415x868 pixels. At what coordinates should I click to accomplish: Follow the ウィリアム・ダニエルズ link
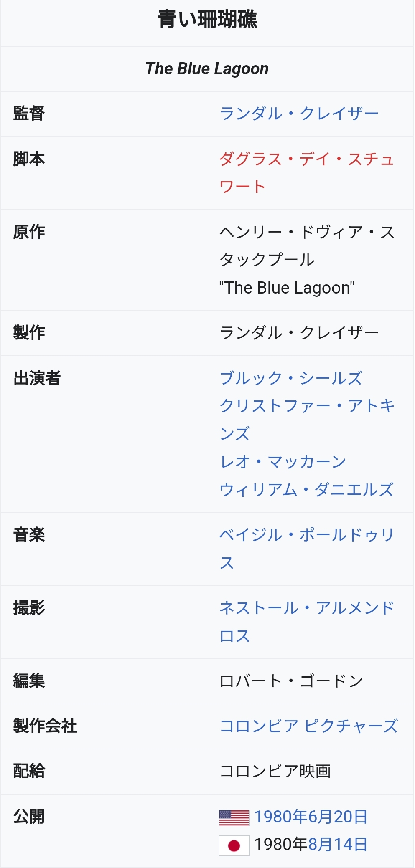[306, 489]
